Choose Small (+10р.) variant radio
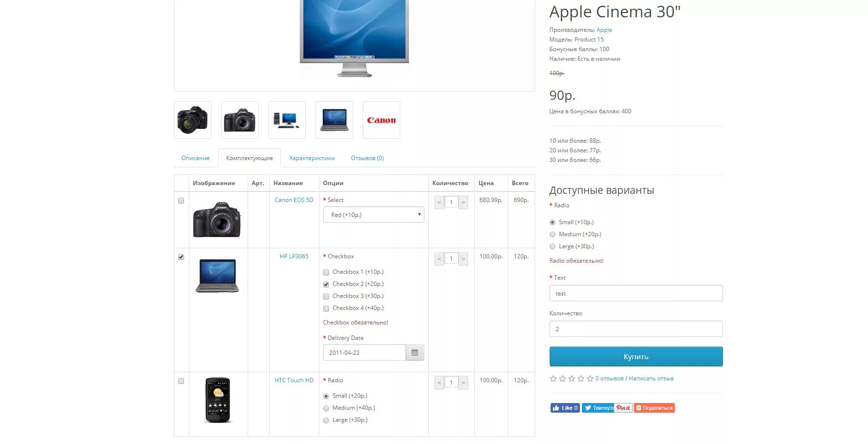 [552, 222]
